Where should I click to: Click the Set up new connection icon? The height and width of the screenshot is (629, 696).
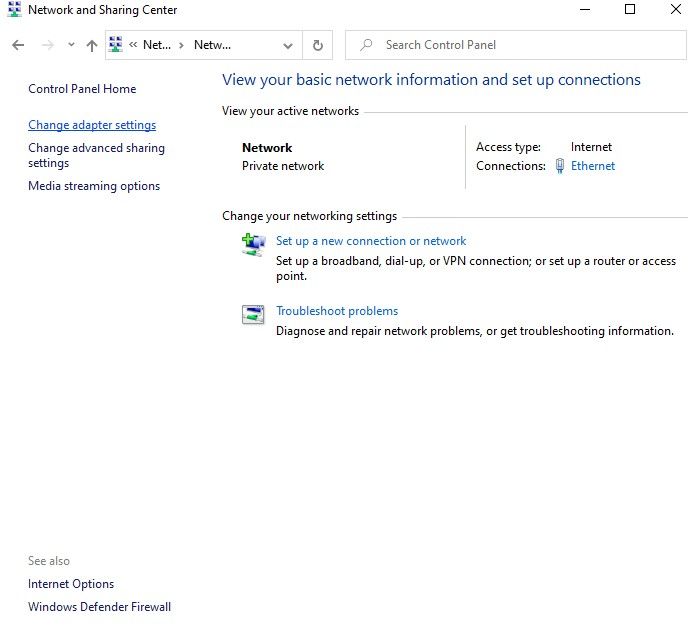coord(253,244)
